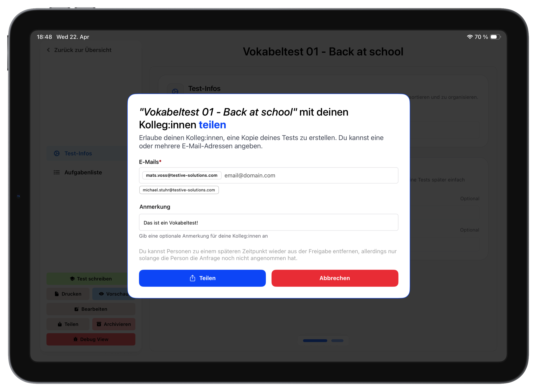Click the eye icon on Vorschau
The image size is (537, 392).
pyautogui.click(x=101, y=294)
